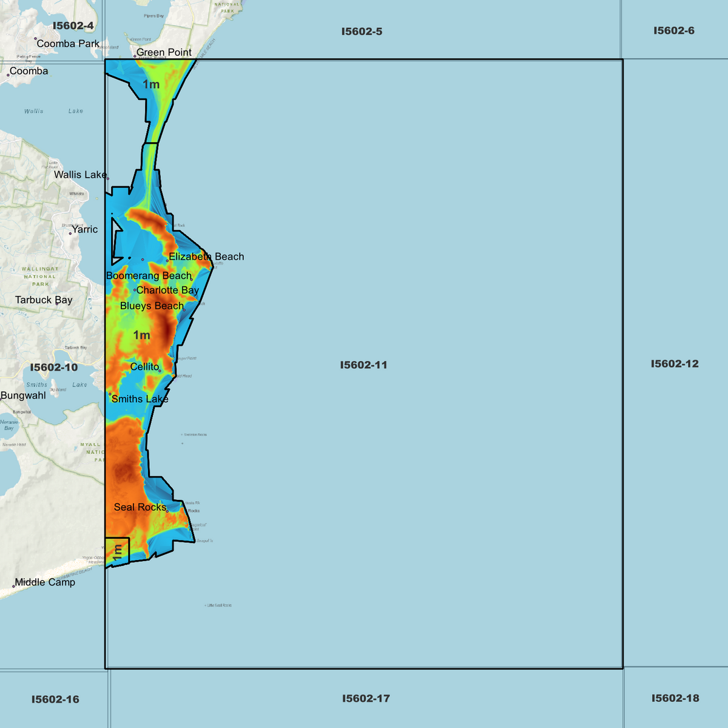Click the Little Seal Rocks label offshore
The width and height of the screenshot is (728, 728).
click(219, 605)
